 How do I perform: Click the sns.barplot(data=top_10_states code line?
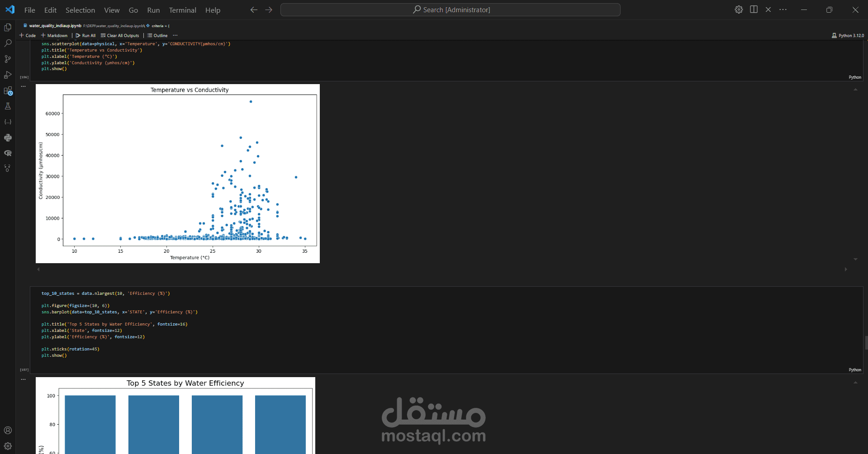(x=119, y=312)
